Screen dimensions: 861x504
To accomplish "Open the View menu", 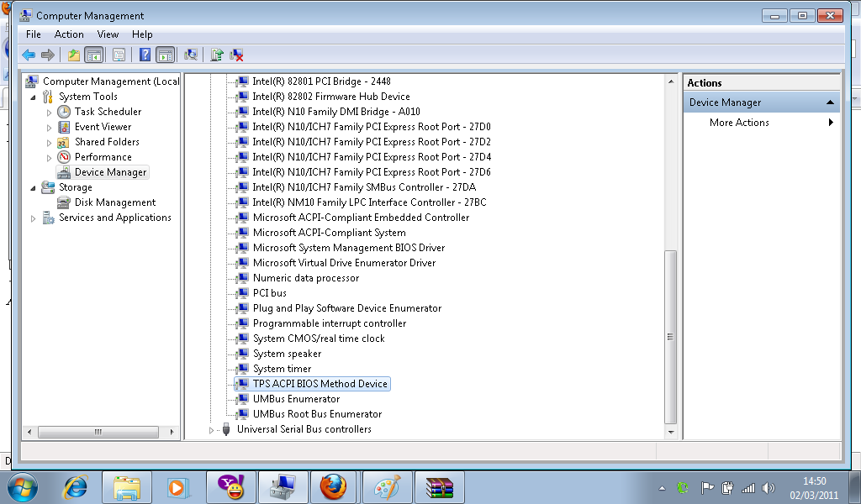I will pyautogui.click(x=108, y=34).
